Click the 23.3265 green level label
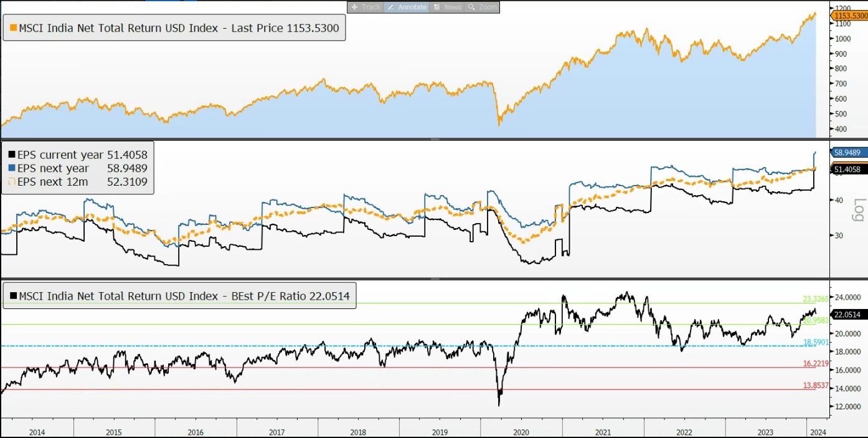 tap(816, 299)
